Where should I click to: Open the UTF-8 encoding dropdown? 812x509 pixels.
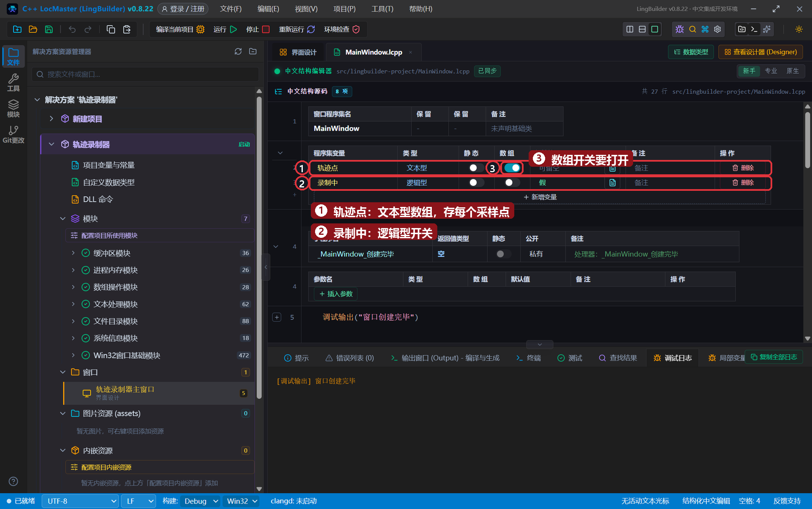click(80, 501)
